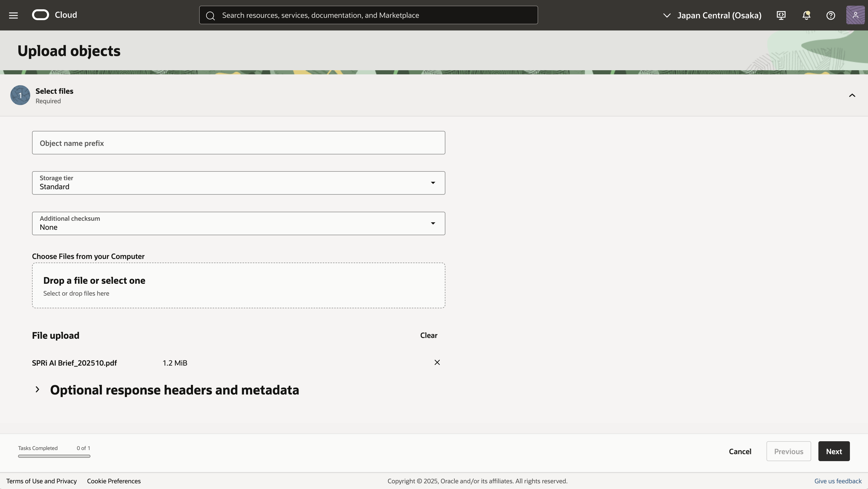Open the Give us feedback link
Viewport: 868px width, 489px height.
(838, 481)
